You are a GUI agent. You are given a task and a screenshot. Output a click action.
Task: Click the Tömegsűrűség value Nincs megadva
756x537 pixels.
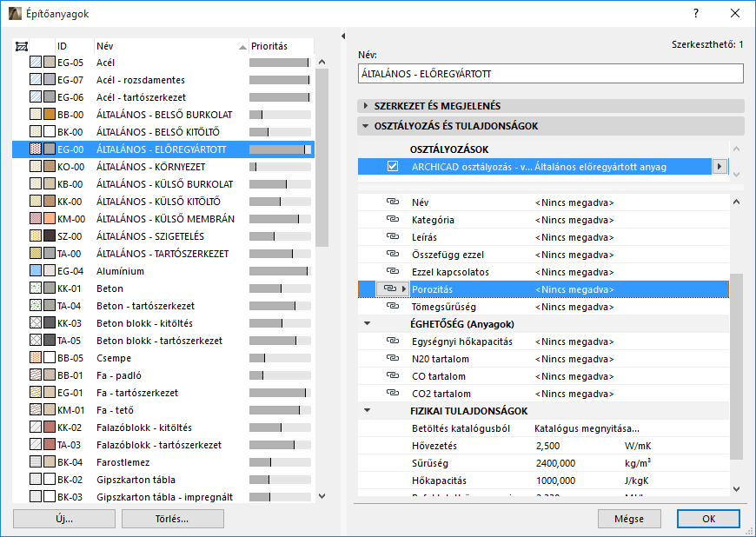[574, 307]
